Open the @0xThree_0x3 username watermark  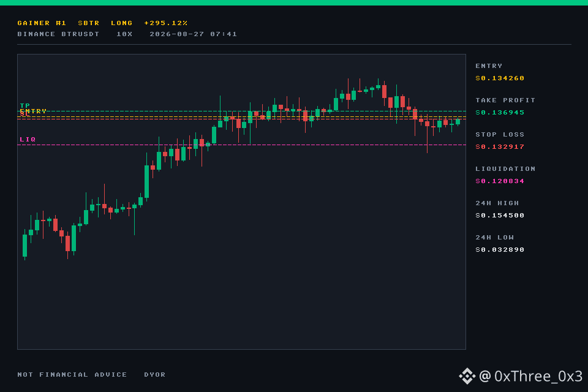pos(530,376)
